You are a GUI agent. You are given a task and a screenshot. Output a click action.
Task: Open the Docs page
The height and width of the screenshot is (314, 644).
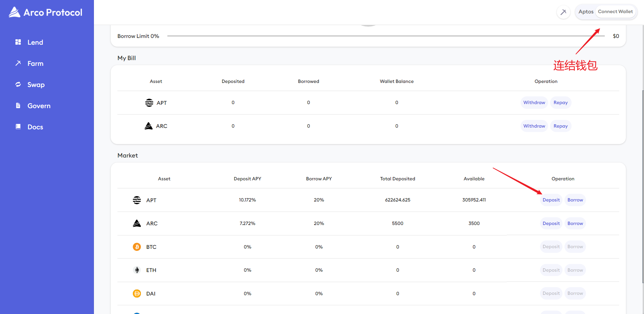[x=35, y=127]
